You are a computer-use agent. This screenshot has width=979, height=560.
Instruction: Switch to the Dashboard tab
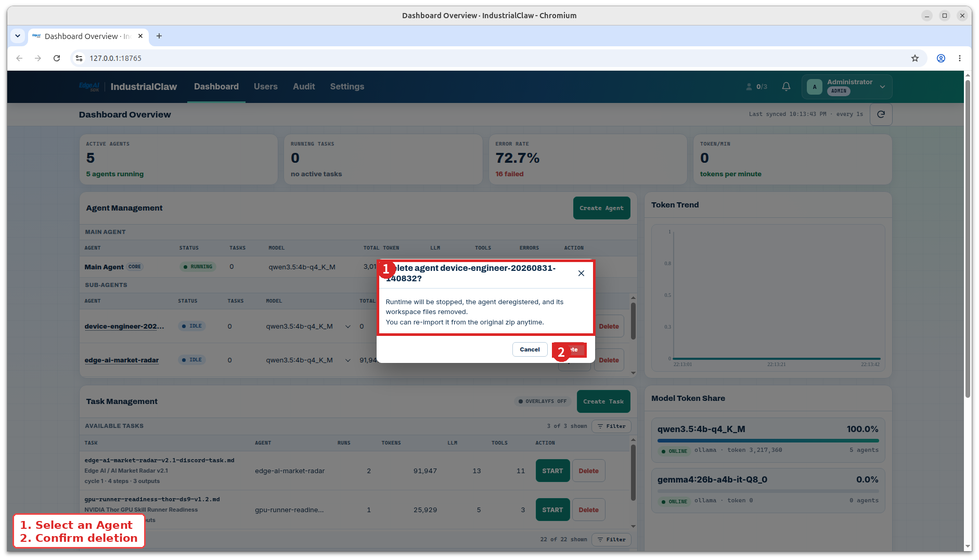click(216, 87)
